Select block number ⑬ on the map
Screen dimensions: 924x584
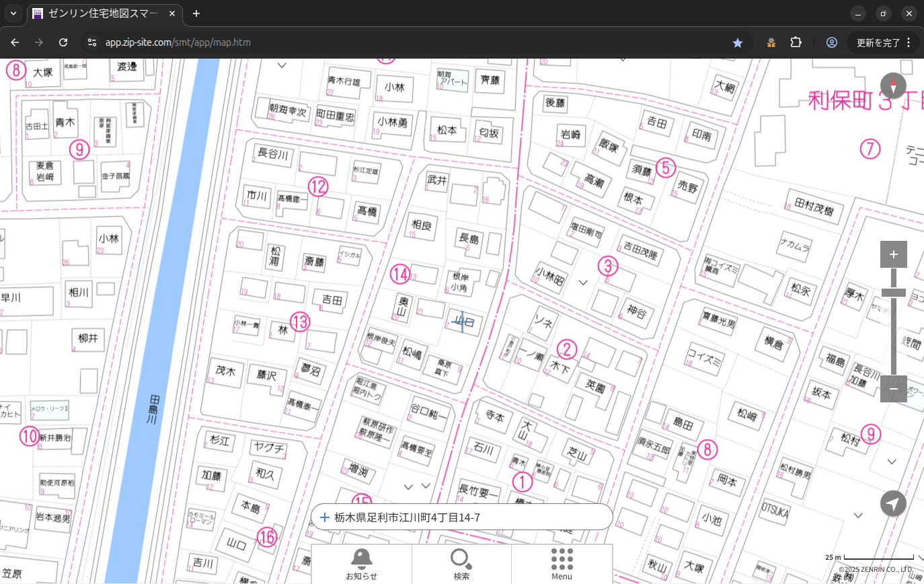tap(299, 322)
